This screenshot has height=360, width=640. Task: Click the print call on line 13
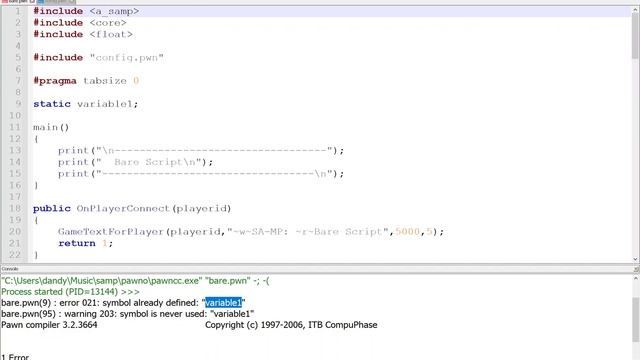point(201,151)
